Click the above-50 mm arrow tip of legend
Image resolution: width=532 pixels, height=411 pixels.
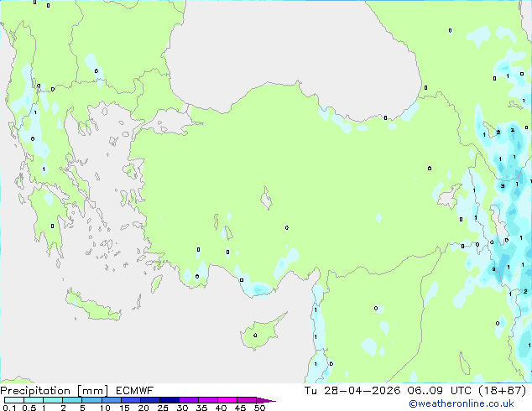pyautogui.click(x=266, y=400)
